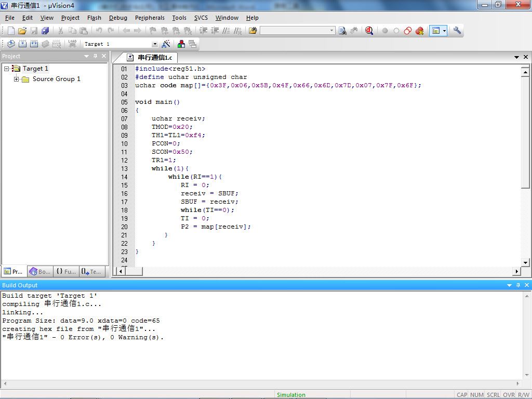The image size is (532, 399).
Task: Indent the selected lines
Action: (x=203, y=31)
